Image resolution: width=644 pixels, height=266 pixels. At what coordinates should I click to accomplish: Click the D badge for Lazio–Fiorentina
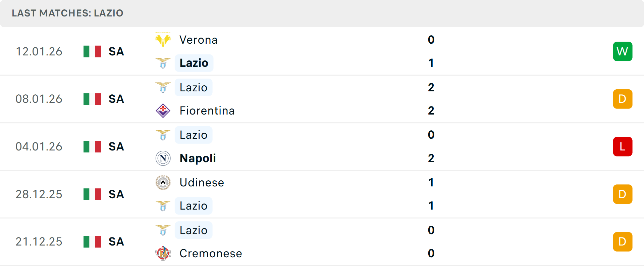tap(623, 99)
